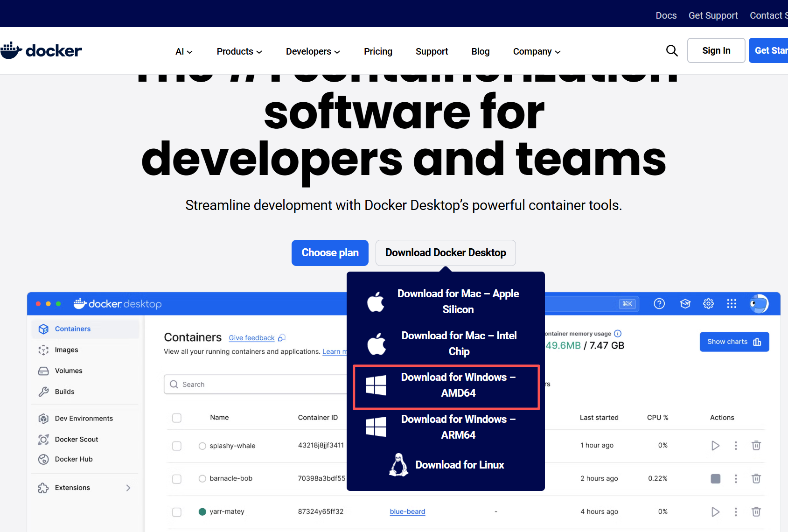Focus the containers Search field
The image size is (788, 532).
(255, 385)
